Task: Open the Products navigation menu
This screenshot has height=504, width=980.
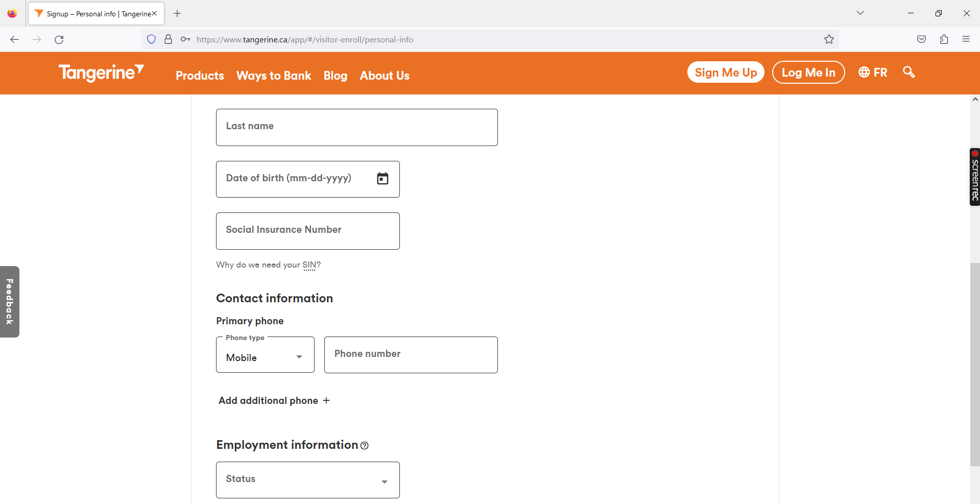Action: tap(199, 76)
